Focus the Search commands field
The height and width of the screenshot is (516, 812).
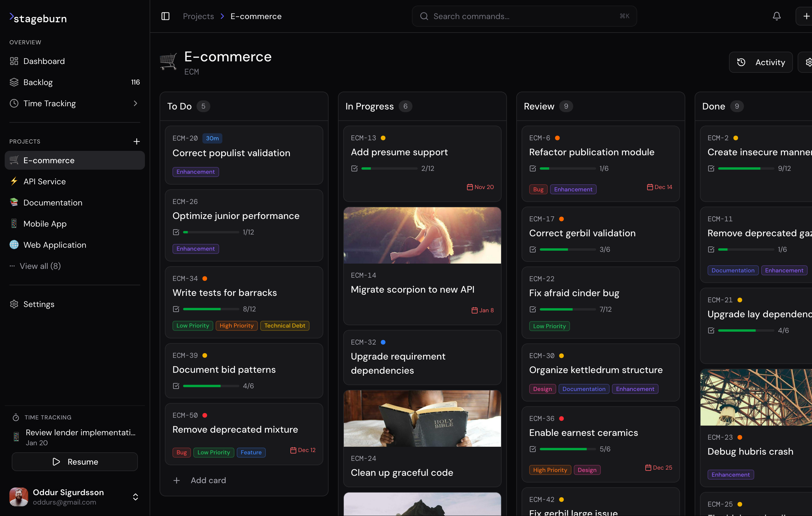[524, 16]
